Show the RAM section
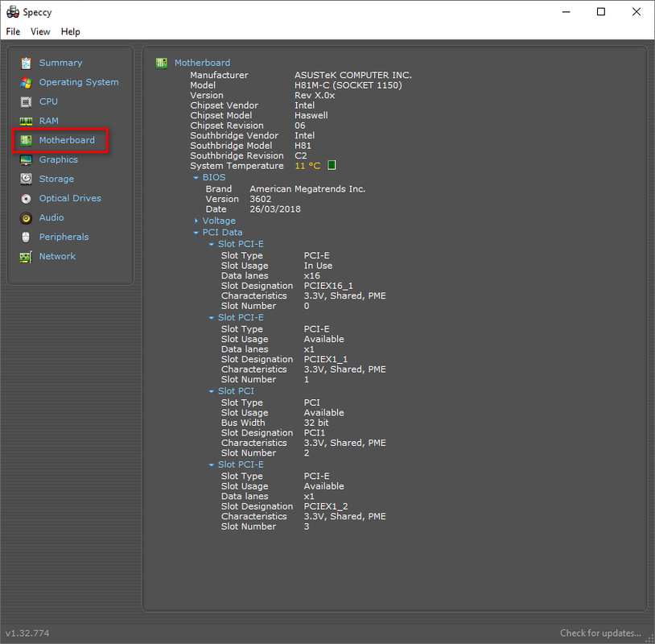This screenshot has height=644, width=655. (x=49, y=121)
